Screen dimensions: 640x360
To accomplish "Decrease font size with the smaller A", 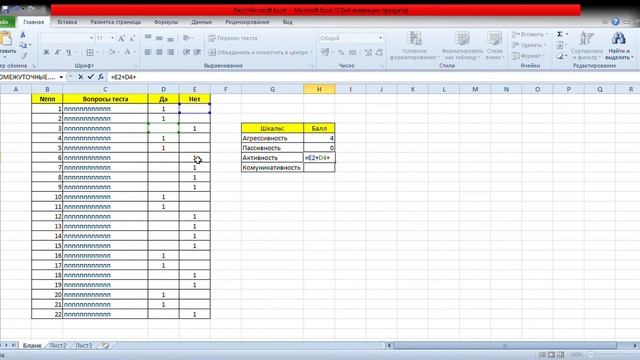I will tap(132, 38).
